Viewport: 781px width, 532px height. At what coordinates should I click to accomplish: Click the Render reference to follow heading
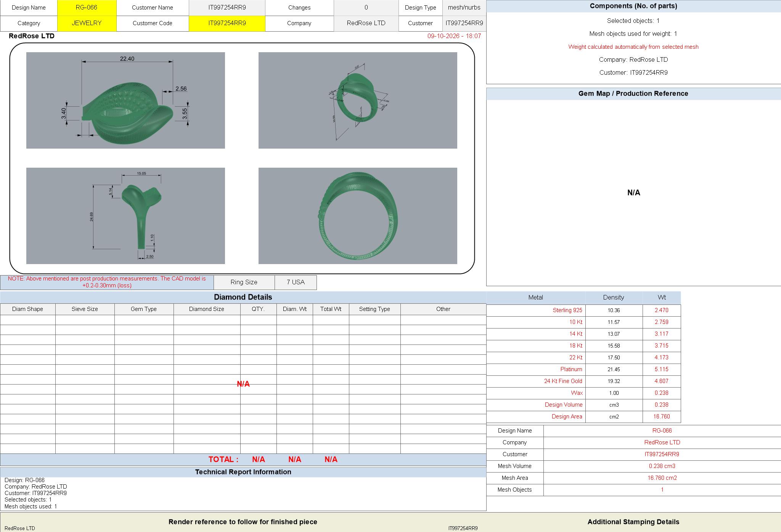tap(243, 522)
